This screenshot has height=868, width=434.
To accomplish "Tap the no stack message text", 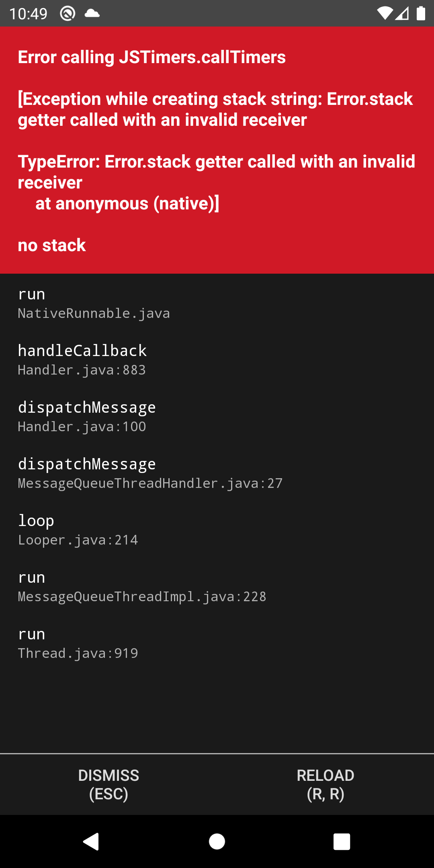I will (x=51, y=245).
